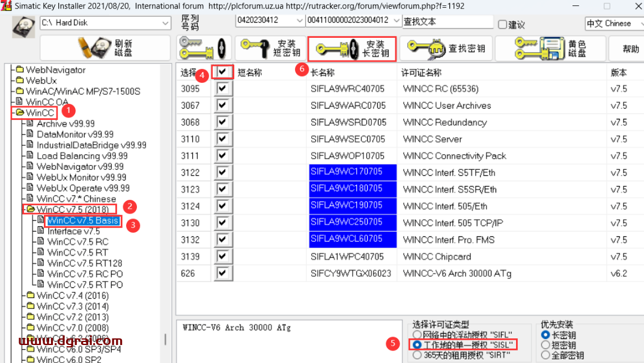The image size is (644, 363).
Task: Click the refresh disk button (刷新磁盘)
Action: 105,48
